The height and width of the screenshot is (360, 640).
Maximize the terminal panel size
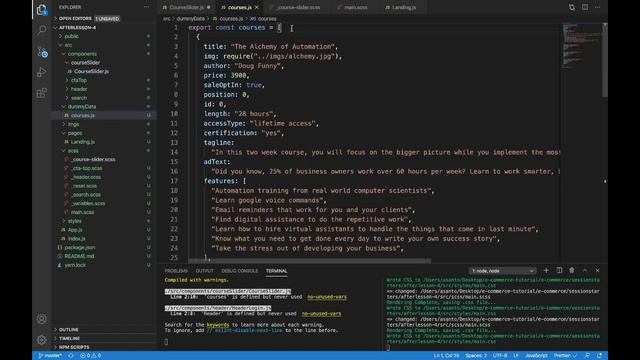tap(584, 270)
